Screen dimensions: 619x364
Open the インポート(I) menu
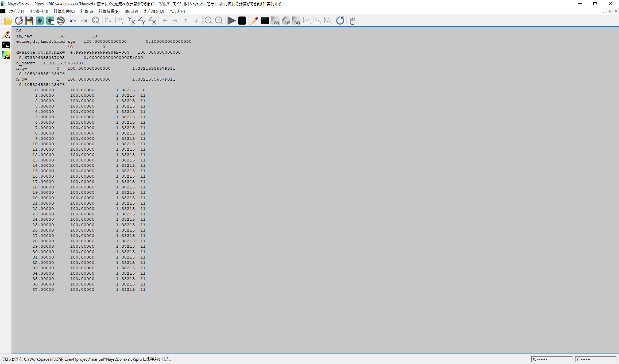(39, 11)
